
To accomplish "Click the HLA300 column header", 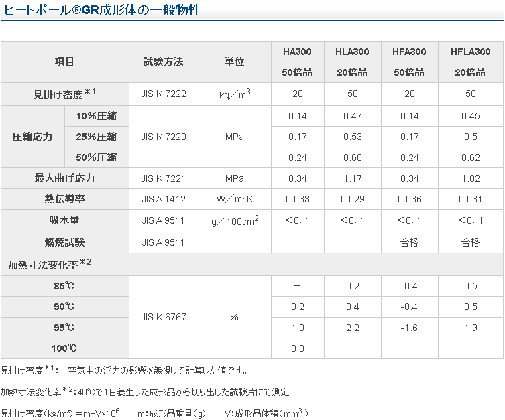I will [x=352, y=52].
